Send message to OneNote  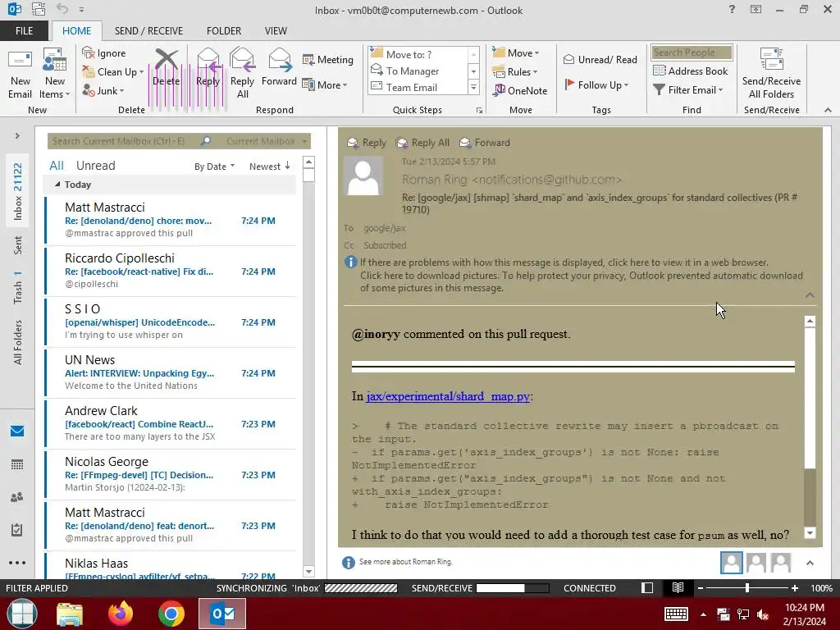point(520,90)
